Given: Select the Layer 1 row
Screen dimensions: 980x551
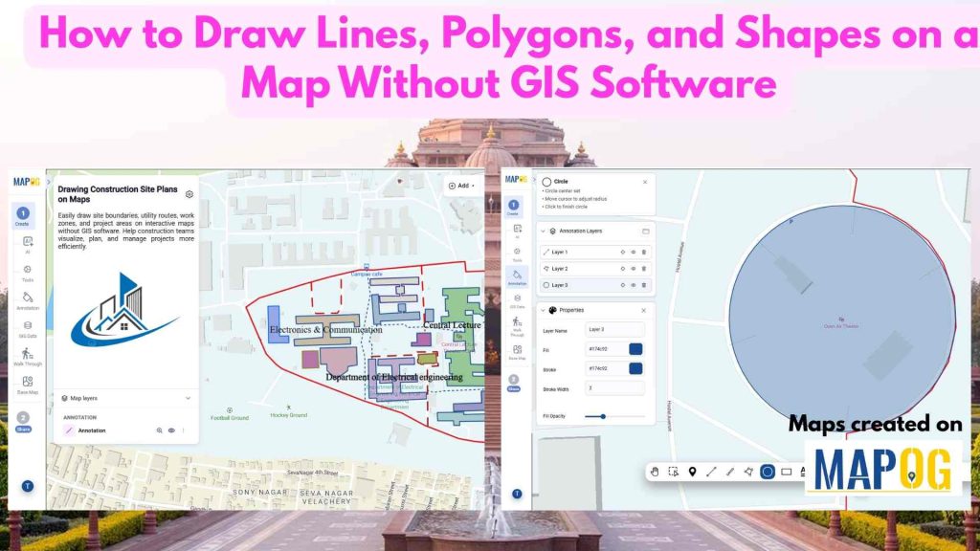Looking at the screenshot, I should 595,253.
